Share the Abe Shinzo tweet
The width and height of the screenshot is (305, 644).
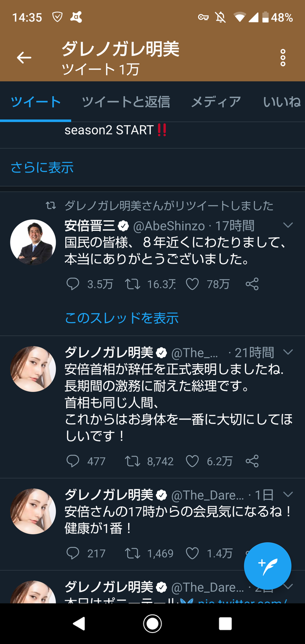click(x=252, y=285)
